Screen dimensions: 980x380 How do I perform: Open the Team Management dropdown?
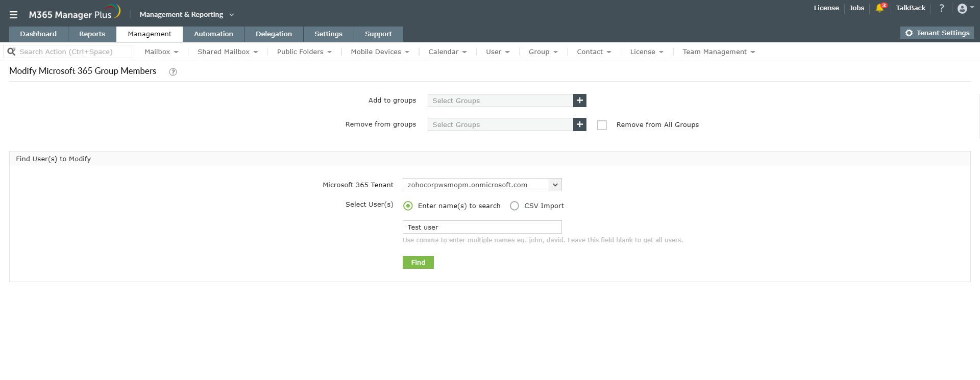(719, 52)
